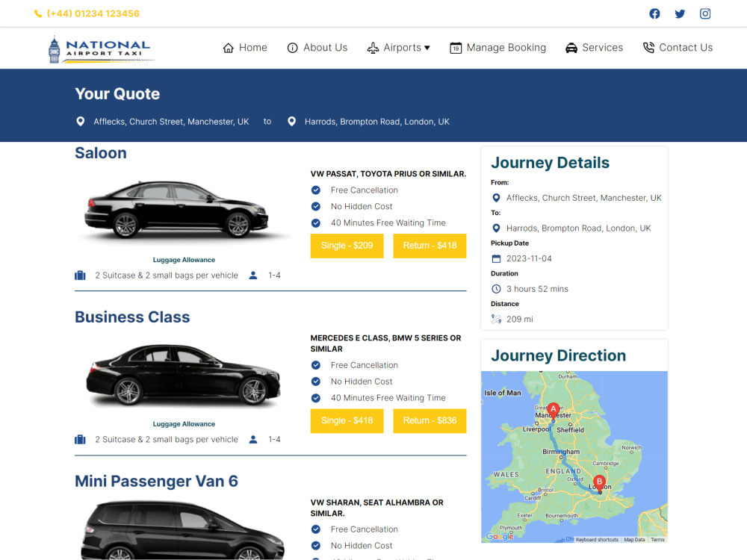747x560 pixels.
Task: Open the map Keyboard shortcuts link
Action: click(x=597, y=540)
